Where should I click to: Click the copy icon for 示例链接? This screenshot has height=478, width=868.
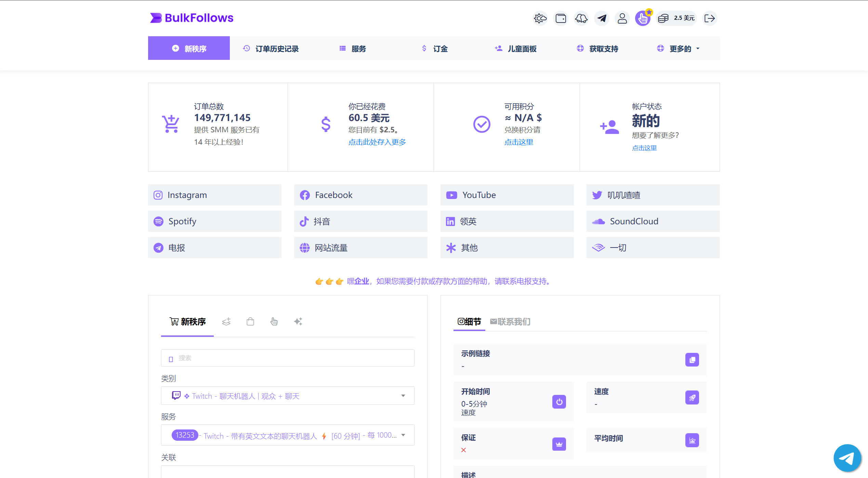click(x=692, y=360)
